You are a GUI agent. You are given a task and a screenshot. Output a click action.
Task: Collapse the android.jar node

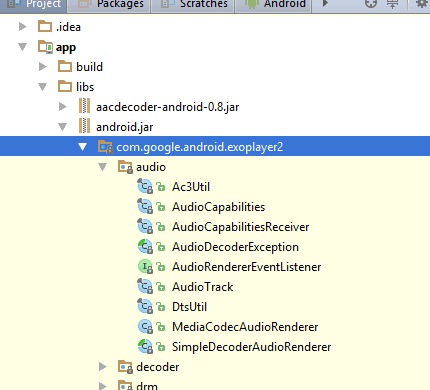pyautogui.click(x=63, y=127)
